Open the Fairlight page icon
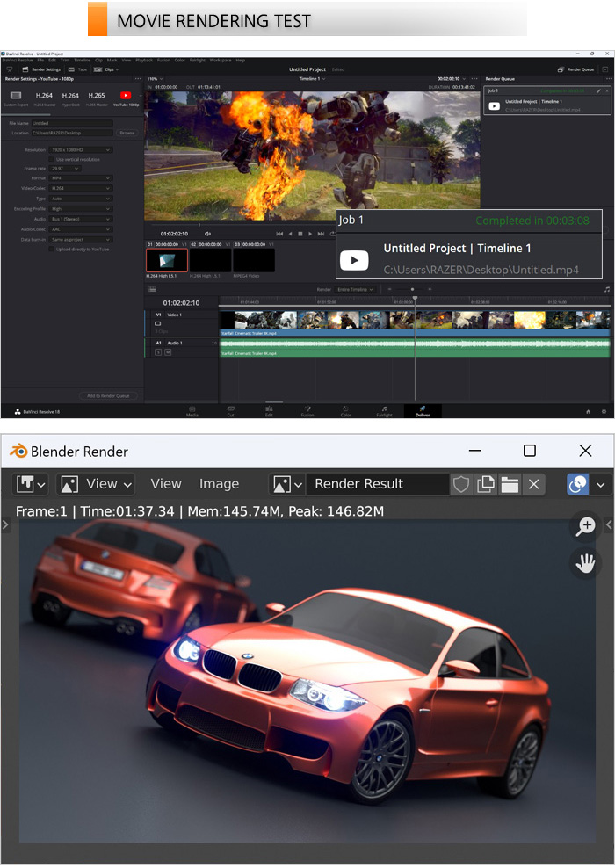The width and height of the screenshot is (615, 868). [384, 411]
